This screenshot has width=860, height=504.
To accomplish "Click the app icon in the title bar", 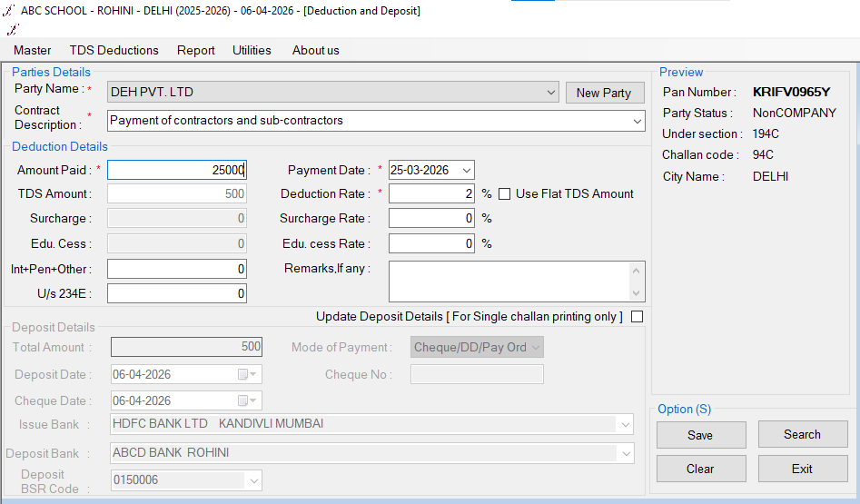I will 8,11.
